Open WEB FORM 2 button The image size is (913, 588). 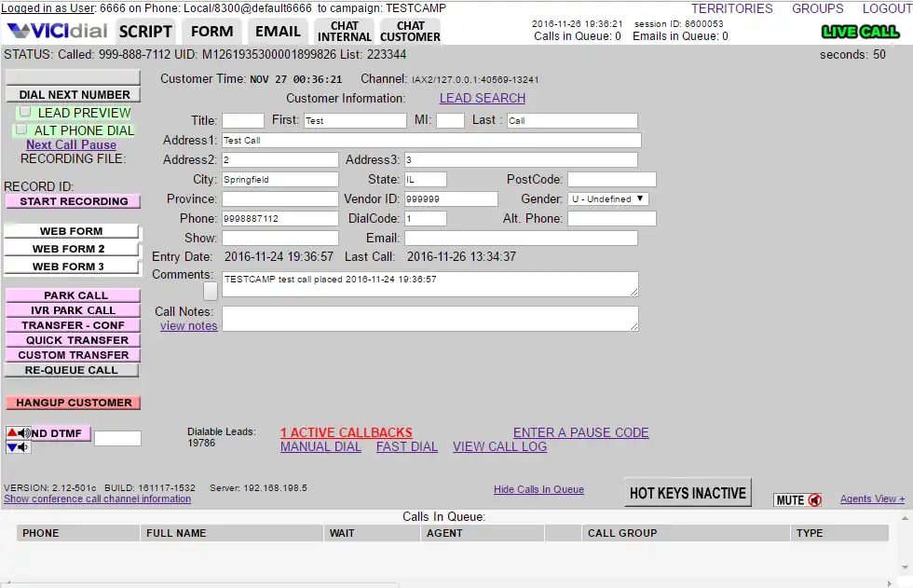pos(71,249)
